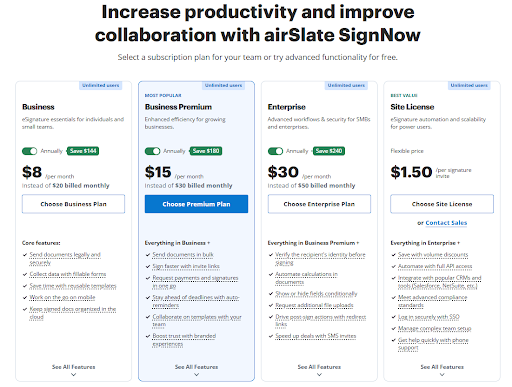This screenshot has height=387, width=512.
Task: Expand See All Features under Business Premium
Action: click(x=196, y=370)
